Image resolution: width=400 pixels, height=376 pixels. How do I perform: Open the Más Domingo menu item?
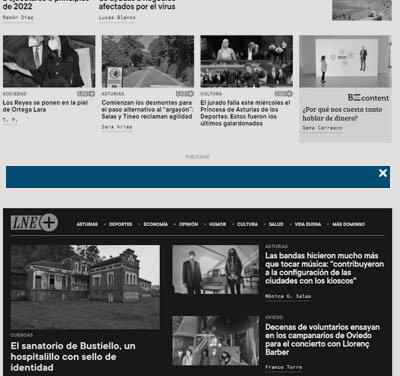click(x=349, y=224)
